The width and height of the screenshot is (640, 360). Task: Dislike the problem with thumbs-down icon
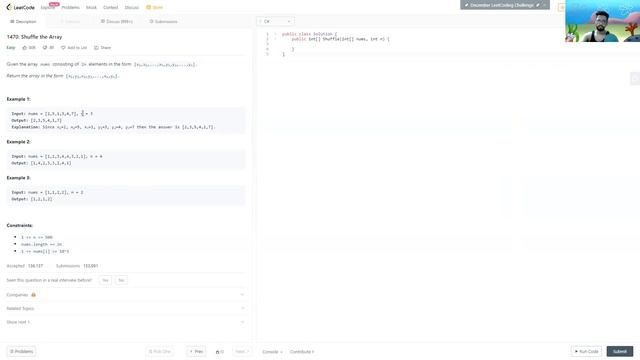tap(48, 48)
